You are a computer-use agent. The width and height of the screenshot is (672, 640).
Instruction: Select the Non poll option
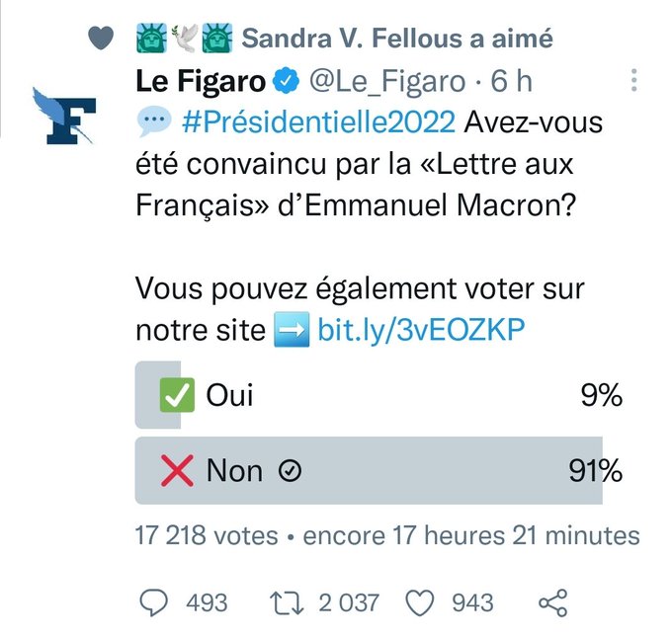(x=233, y=471)
